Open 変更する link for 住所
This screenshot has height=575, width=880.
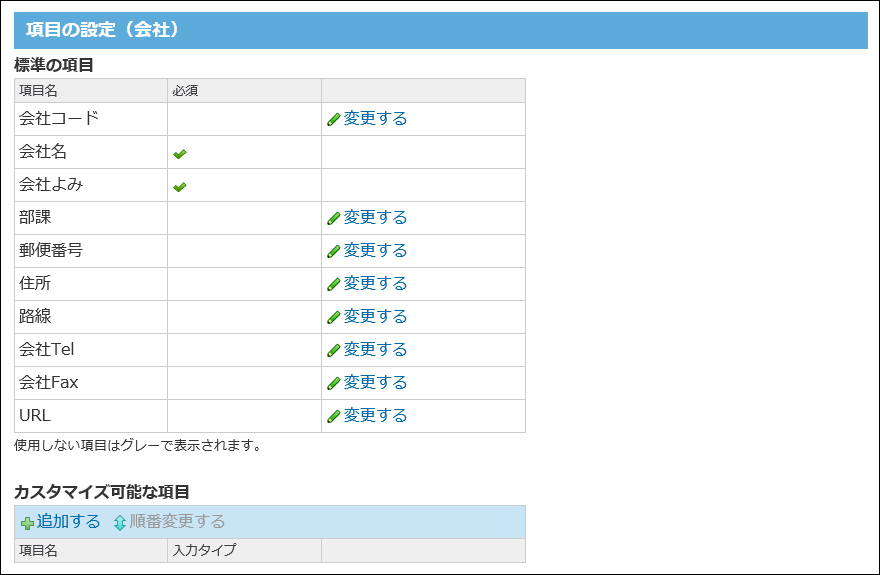click(x=375, y=283)
